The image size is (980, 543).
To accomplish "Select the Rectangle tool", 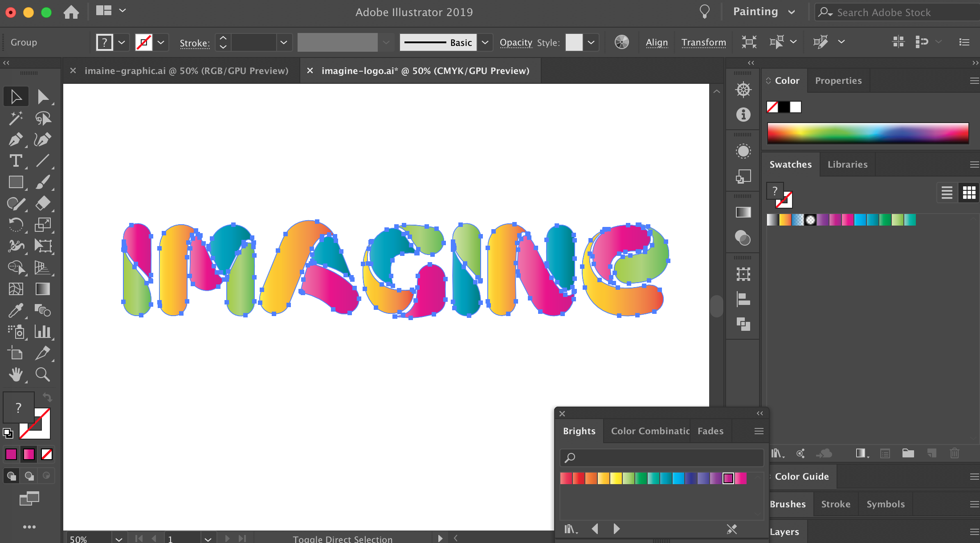I will (x=16, y=182).
